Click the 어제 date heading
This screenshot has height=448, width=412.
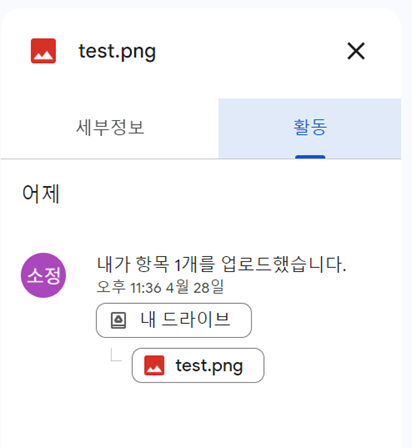click(x=41, y=194)
